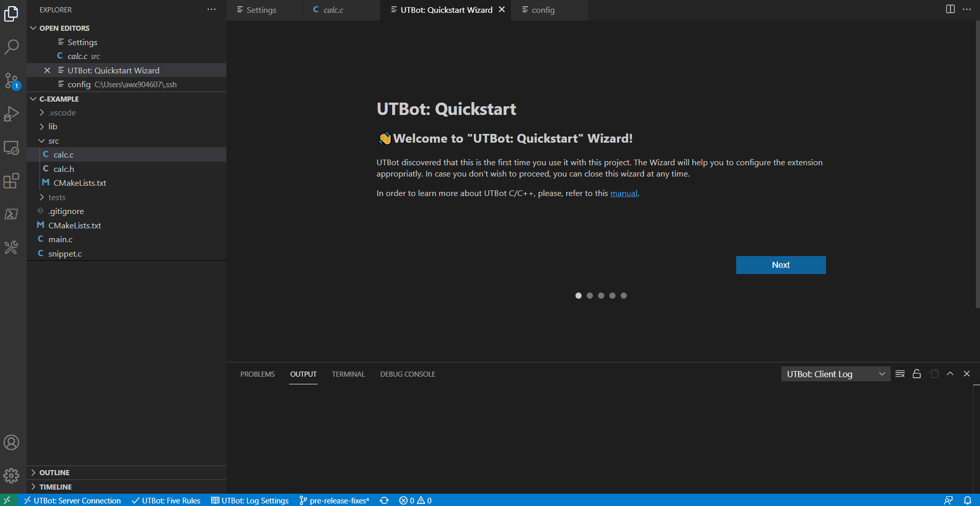Switch to the calc.c editor tab
The height and width of the screenshot is (506, 980).
[x=341, y=10]
